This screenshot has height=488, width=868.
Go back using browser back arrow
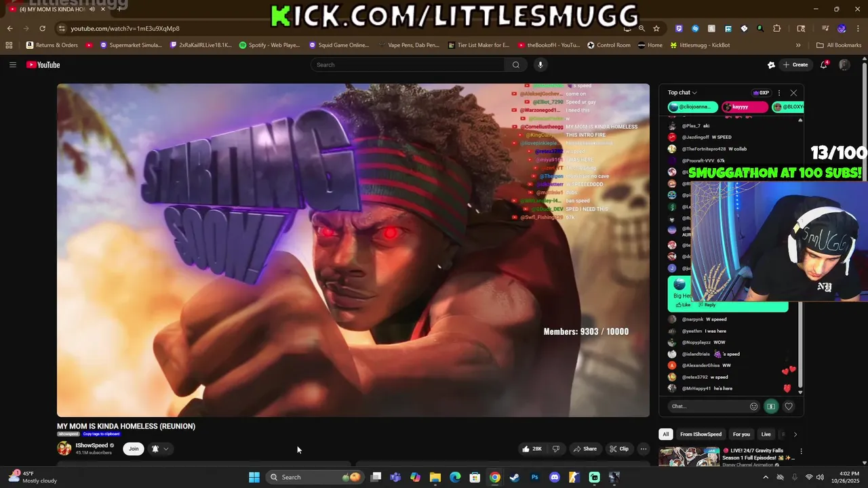click(9, 28)
